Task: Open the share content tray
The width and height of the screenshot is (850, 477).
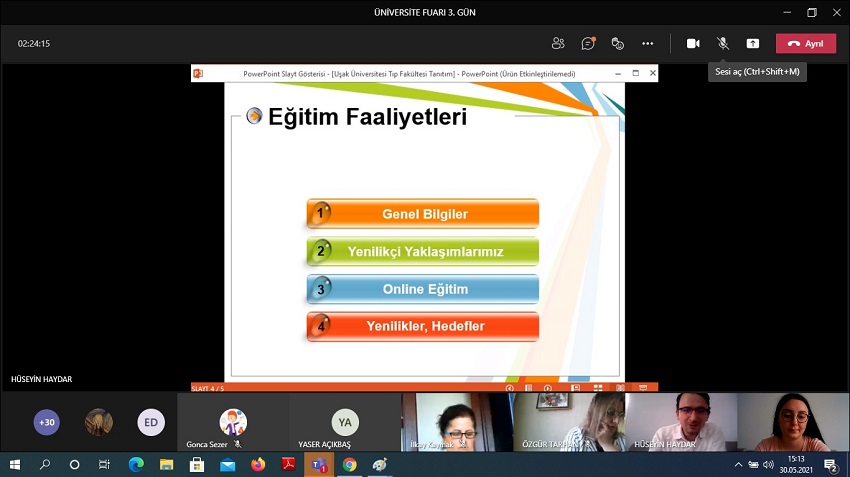Action: [x=753, y=43]
